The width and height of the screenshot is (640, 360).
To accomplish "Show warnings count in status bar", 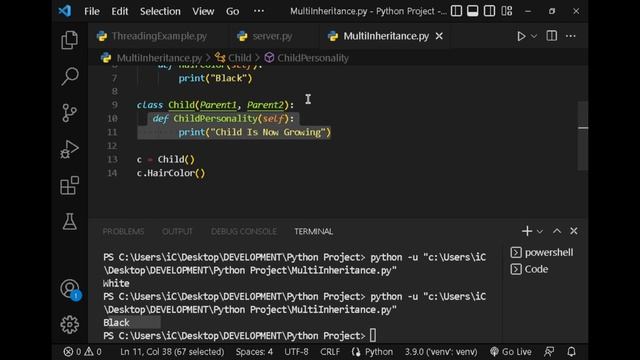I will 93,351.
